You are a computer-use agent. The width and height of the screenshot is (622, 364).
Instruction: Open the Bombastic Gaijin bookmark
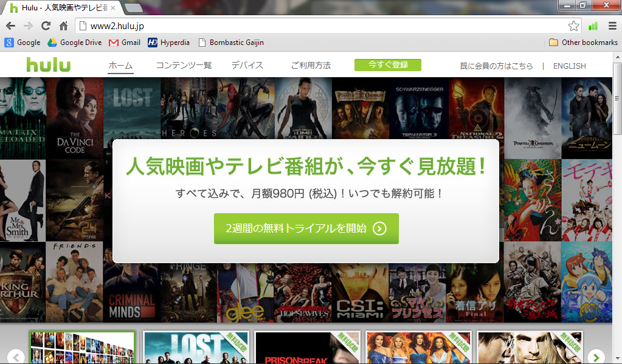(231, 43)
